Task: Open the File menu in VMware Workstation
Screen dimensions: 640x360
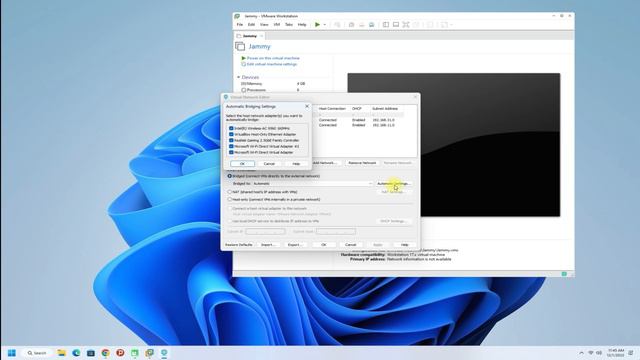Action: (x=240, y=24)
